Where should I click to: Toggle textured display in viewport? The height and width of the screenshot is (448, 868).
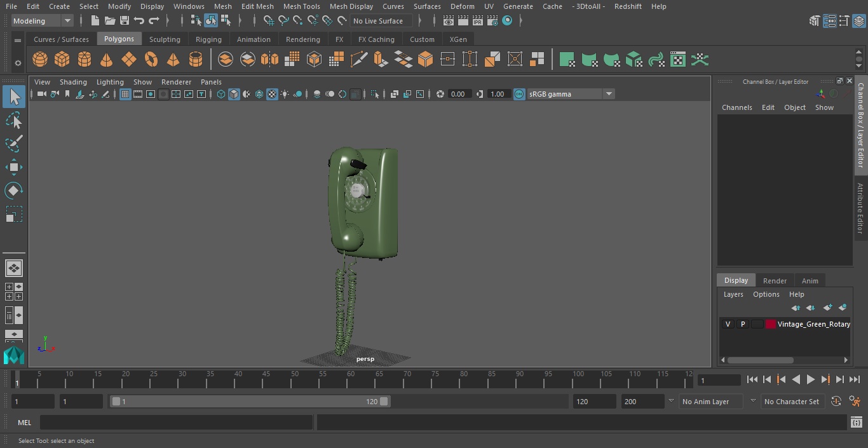(272, 94)
